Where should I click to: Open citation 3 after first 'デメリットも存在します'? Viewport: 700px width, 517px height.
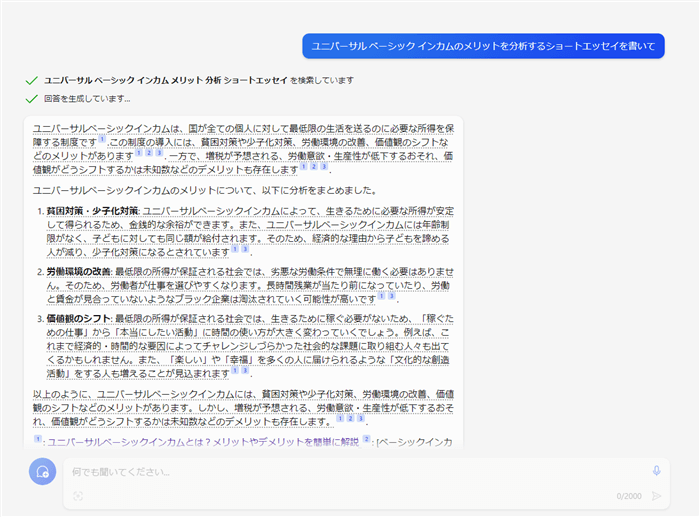coord(324,167)
